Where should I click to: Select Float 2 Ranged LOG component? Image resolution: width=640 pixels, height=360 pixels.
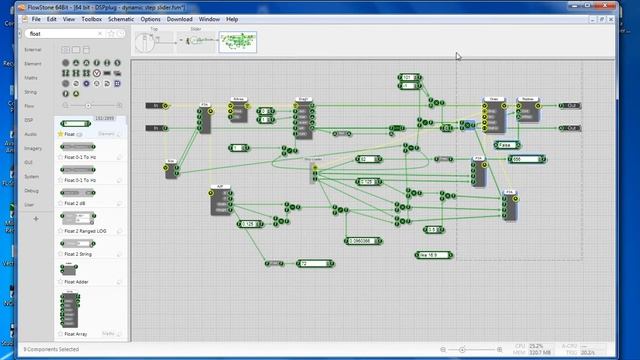(90, 222)
